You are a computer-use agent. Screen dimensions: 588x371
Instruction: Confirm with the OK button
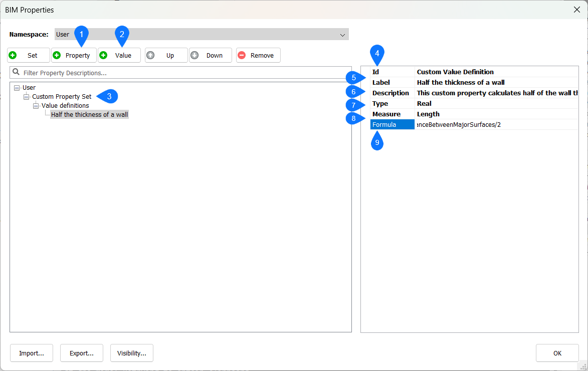point(557,353)
